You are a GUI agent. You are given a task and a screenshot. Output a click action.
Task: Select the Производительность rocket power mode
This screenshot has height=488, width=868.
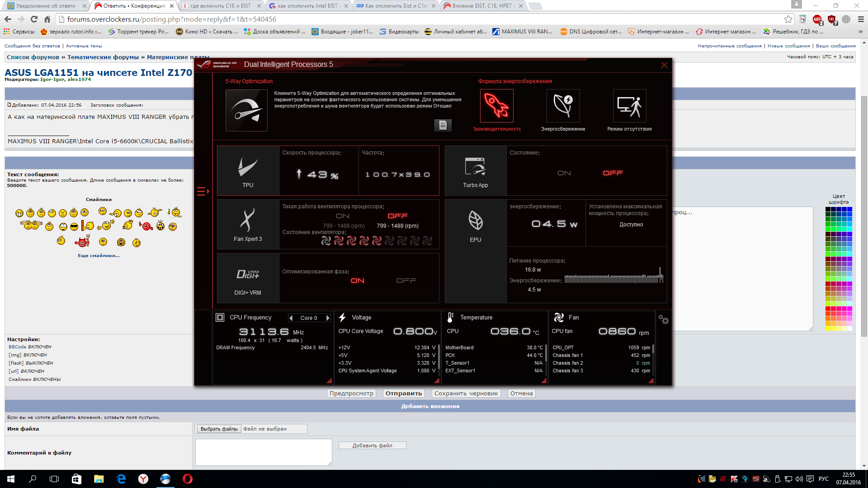496,106
